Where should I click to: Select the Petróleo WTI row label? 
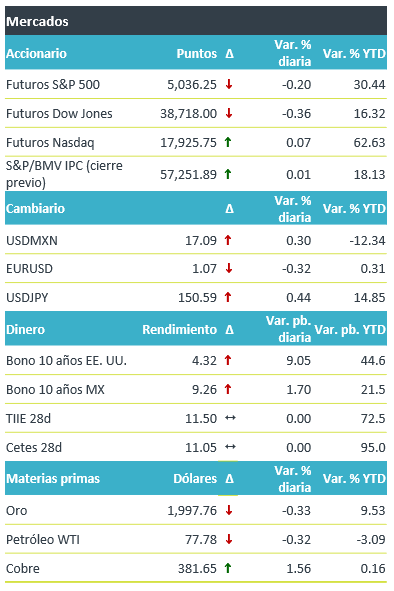pyautogui.click(x=43, y=539)
